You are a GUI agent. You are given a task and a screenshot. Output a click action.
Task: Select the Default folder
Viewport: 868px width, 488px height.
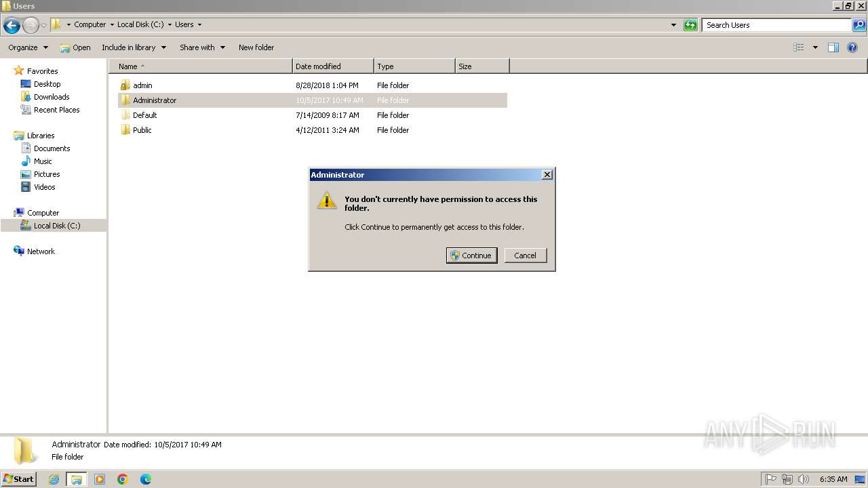click(144, 115)
